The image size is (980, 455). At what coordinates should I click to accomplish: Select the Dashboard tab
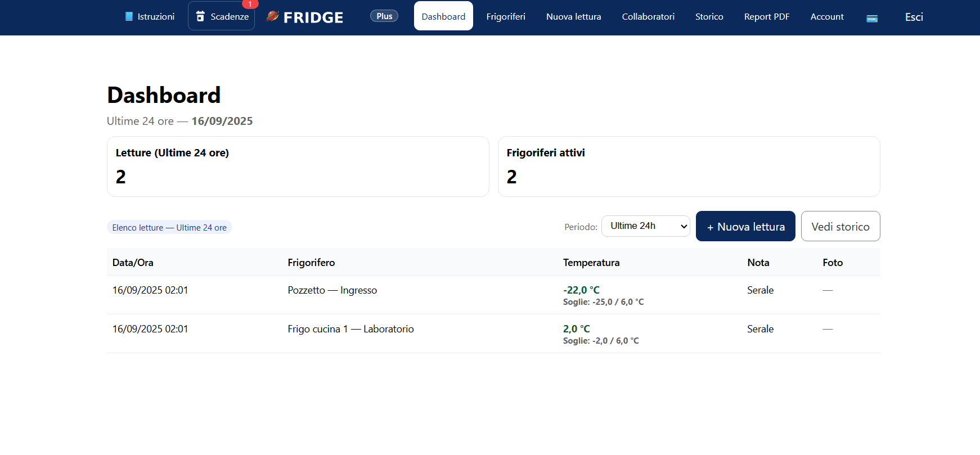click(x=443, y=16)
